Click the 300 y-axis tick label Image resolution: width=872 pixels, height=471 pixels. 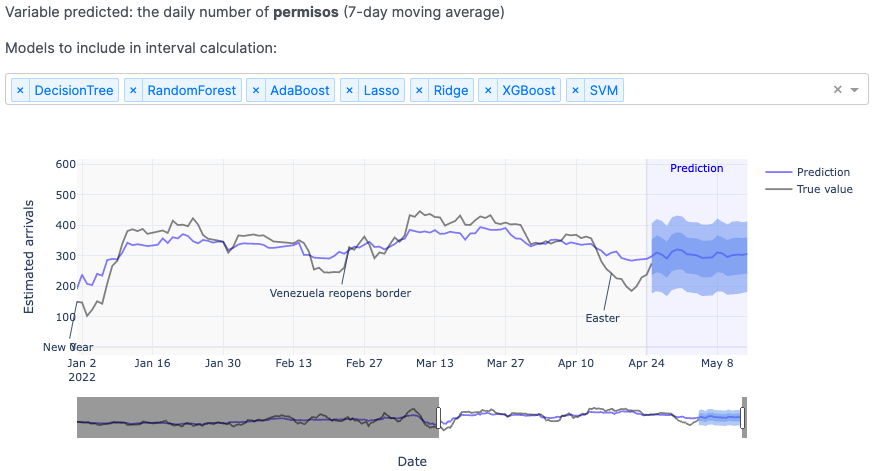(x=66, y=256)
